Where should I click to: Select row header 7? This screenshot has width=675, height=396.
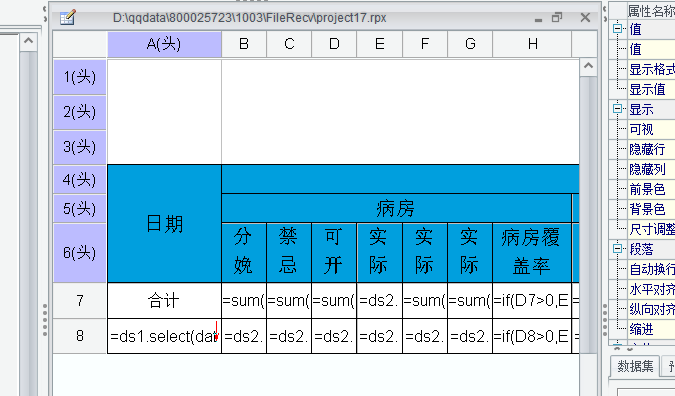pyautogui.click(x=80, y=300)
